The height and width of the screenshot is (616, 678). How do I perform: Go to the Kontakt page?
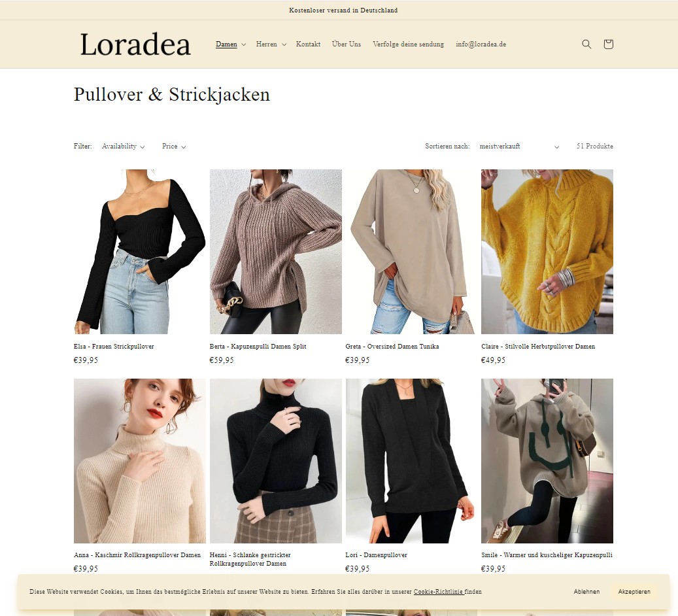[x=309, y=44]
